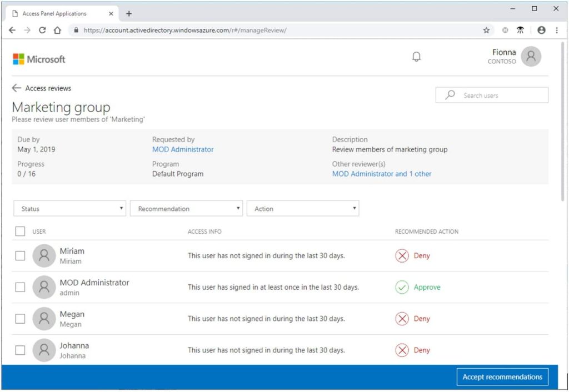The image size is (569, 392).
Task: Click MOD Administrator's signed-in access info
Action: 273,287
